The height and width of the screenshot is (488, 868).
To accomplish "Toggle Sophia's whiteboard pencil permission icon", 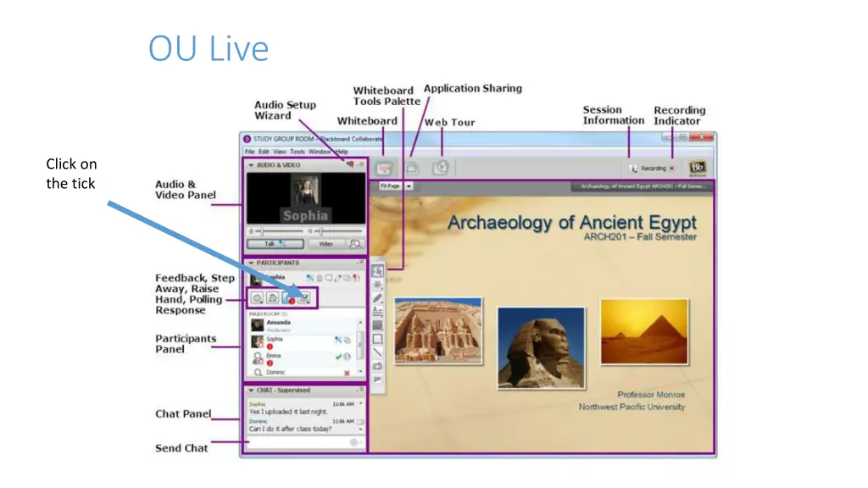I will click(x=337, y=278).
